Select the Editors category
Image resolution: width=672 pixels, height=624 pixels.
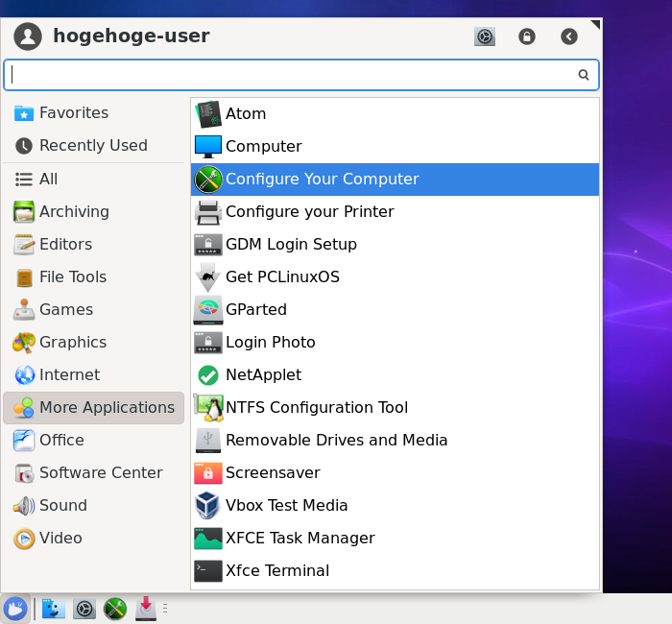click(93, 244)
